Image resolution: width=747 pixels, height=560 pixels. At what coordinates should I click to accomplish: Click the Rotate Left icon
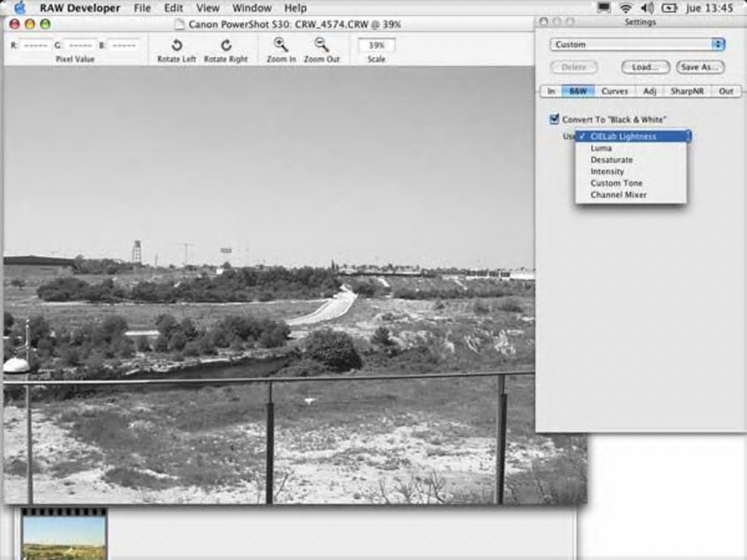pos(176,45)
